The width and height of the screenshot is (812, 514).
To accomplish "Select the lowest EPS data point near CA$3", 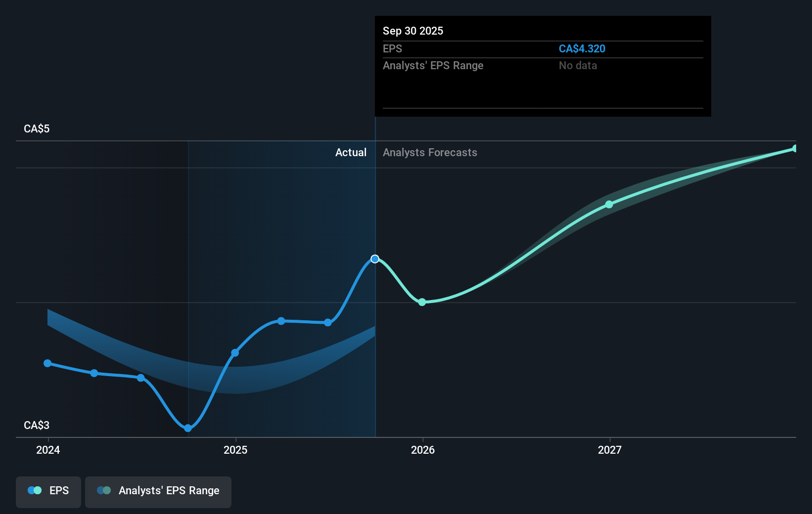I will (x=188, y=428).
